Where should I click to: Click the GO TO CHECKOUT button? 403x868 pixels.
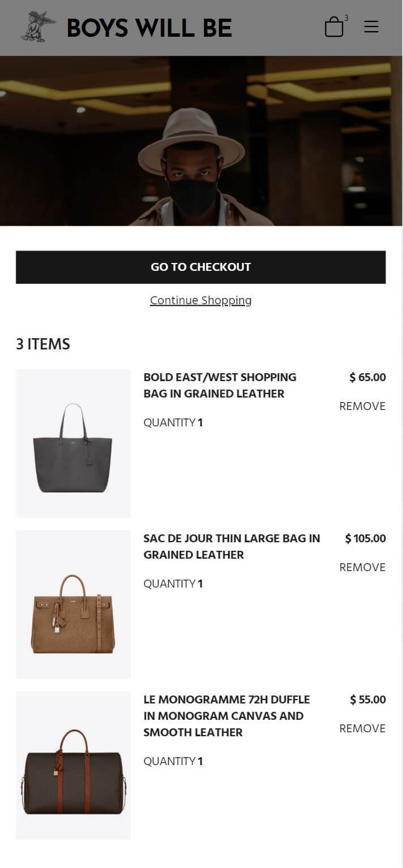pos(201,267)
